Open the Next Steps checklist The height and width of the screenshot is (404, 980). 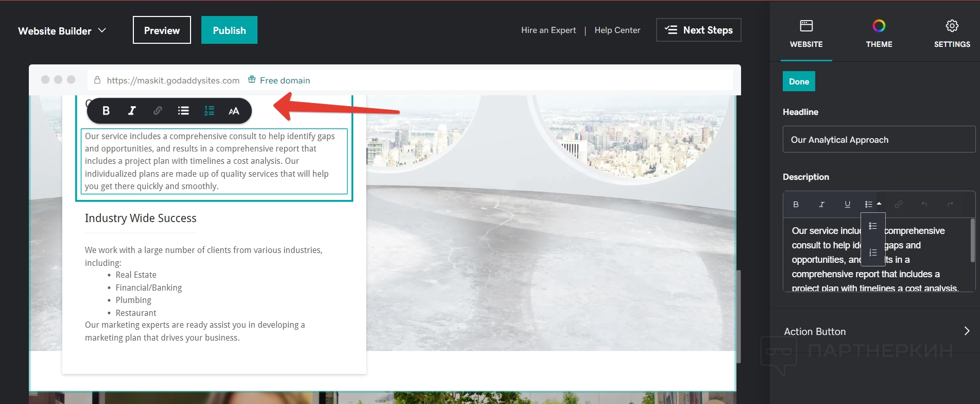pos(699,30)
